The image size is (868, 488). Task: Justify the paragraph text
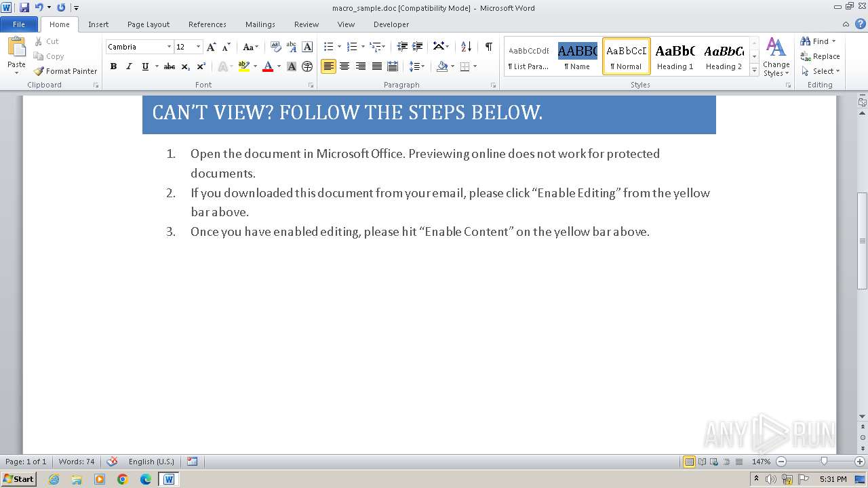(x=376, y=66)
